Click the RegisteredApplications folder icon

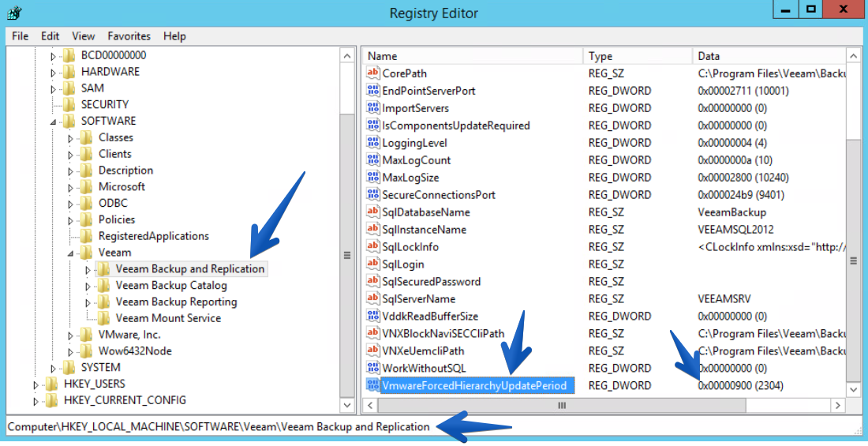coord(86,236)
